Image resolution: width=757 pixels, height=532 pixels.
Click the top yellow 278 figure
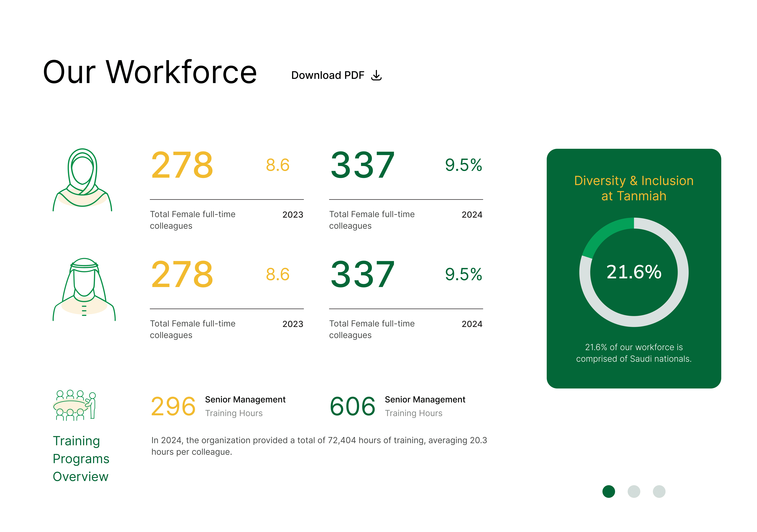coord(182,165)
